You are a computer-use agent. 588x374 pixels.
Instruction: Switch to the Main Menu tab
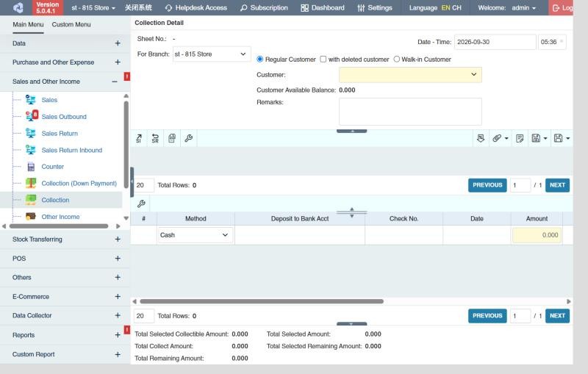point(28,24)
